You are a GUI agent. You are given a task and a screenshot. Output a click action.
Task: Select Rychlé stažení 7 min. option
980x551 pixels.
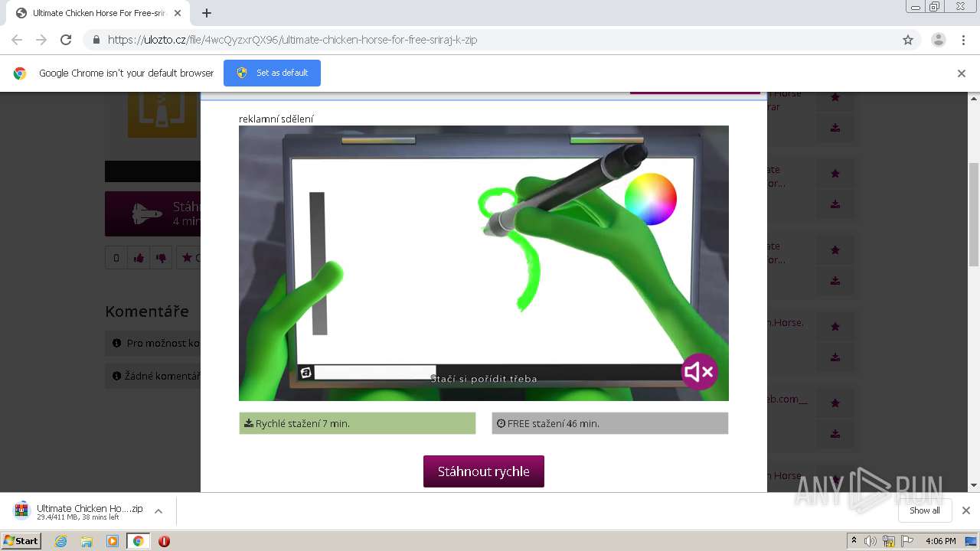click(358, 423)
